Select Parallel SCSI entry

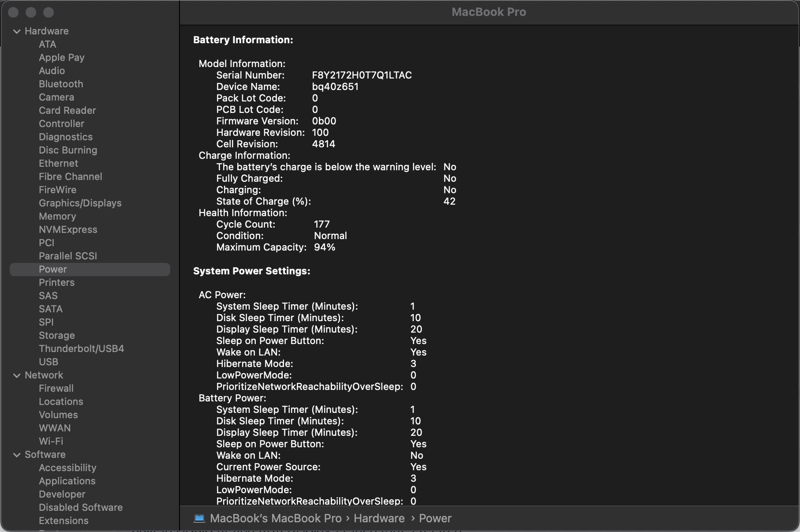click(67, 256)
